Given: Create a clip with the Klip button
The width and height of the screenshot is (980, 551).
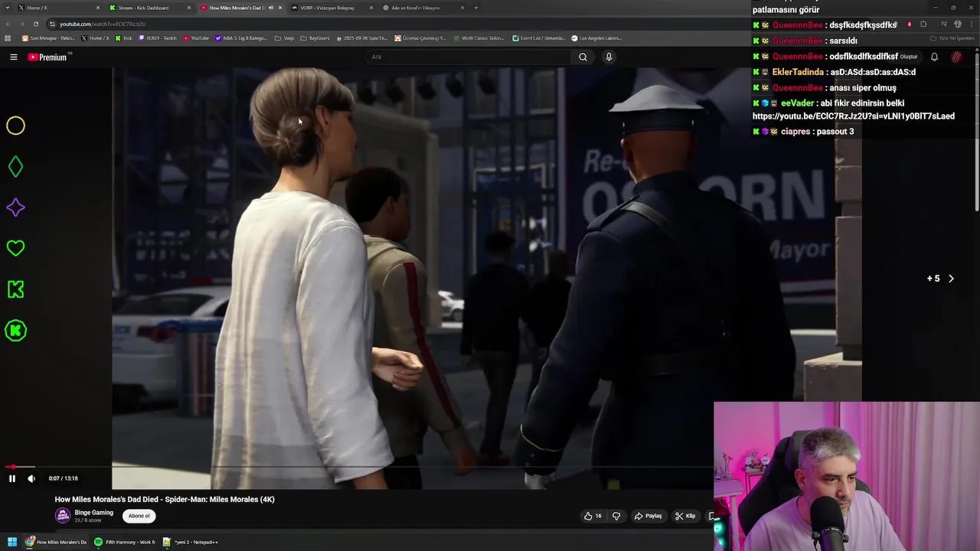Looking at the screenshot, I should [685, 516].
